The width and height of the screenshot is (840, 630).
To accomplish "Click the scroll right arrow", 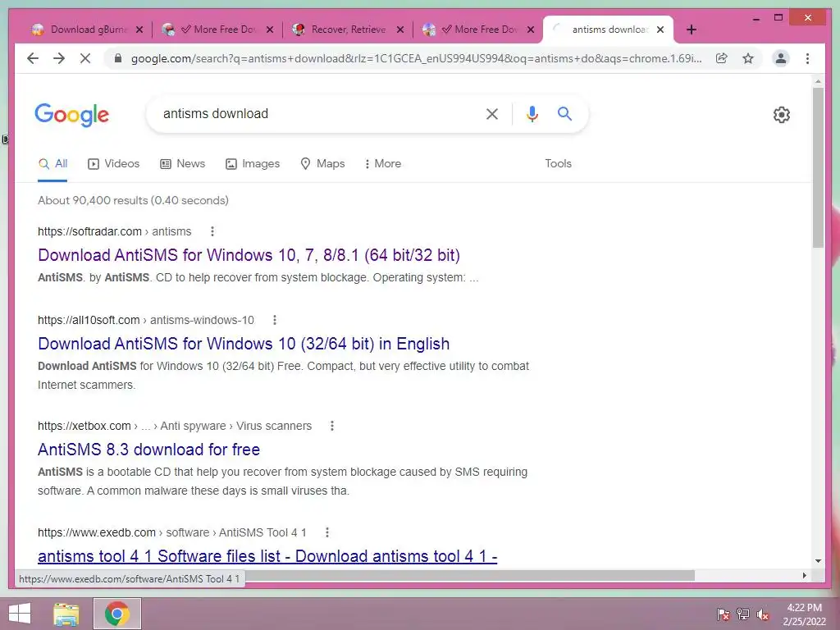I will (x=804, y=575).
